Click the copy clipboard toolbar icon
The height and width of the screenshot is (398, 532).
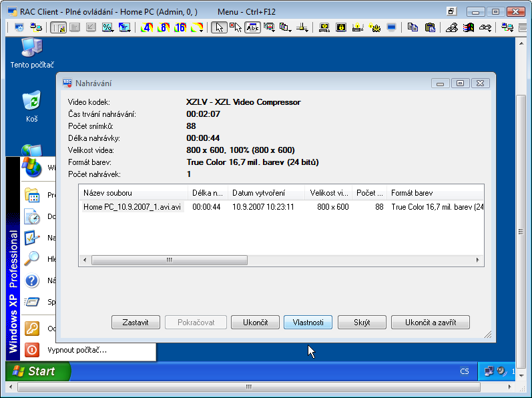coord(413,27)
